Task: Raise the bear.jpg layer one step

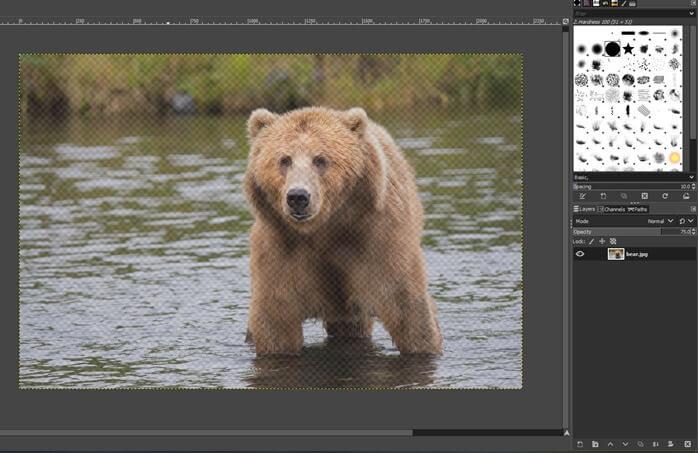Action: tap(610, 444)
